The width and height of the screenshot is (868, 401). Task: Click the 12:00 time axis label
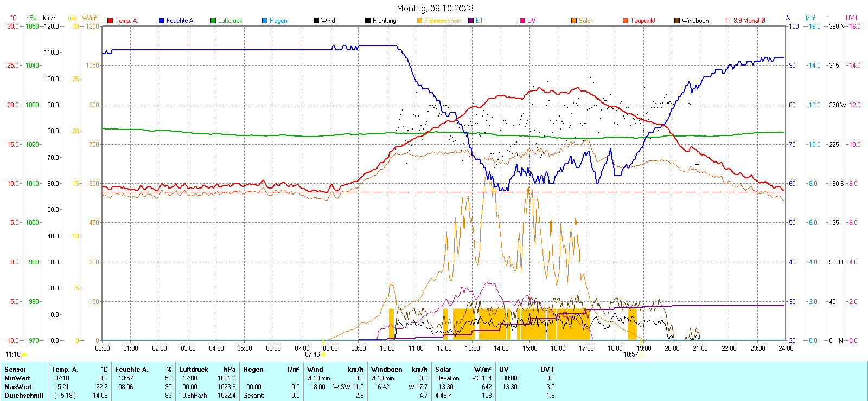(444, 348)
